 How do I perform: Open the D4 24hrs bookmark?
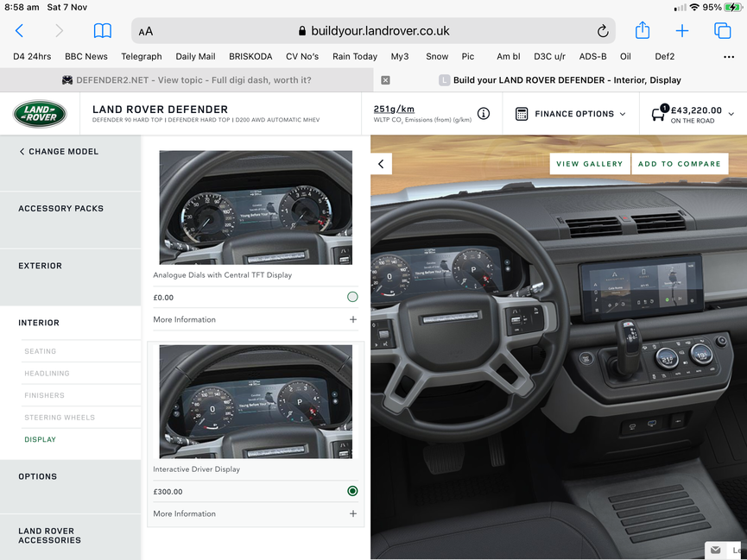[x=32, y=57]
